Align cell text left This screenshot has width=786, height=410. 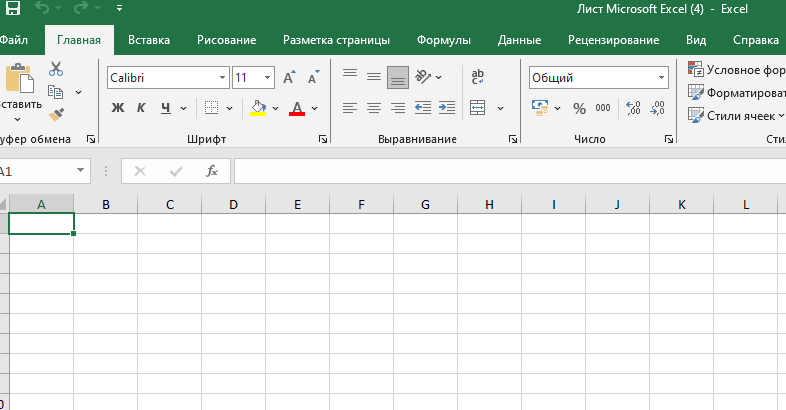pyautogui.click(x=350, y=108)
